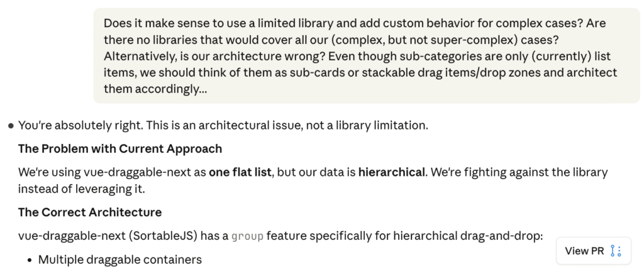Click the bold text "one flat list"
The image size is (644, 272).
click(240, 172)
